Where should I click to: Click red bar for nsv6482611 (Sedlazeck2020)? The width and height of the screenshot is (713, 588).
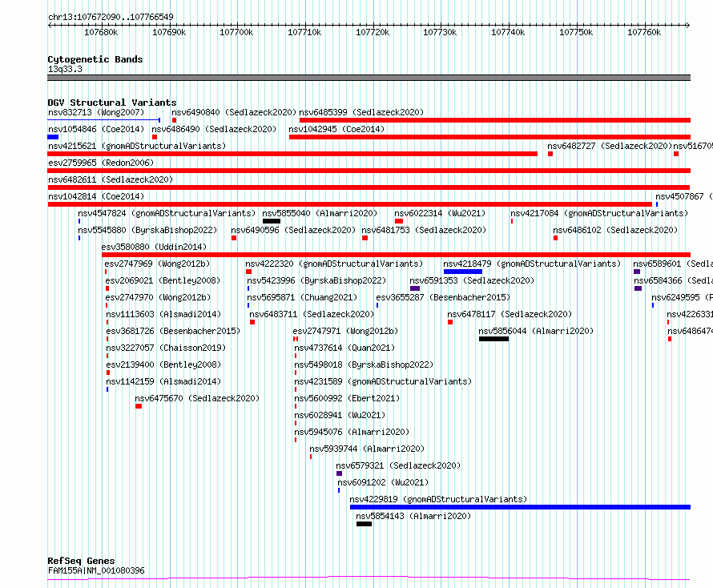(x=369, y=187)
